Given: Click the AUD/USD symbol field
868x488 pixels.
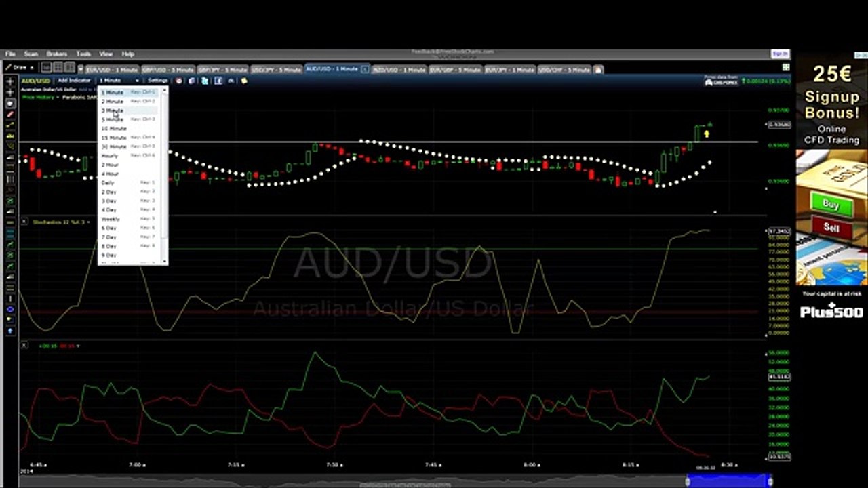Looking at the screenshot, I should pos(37,81).
